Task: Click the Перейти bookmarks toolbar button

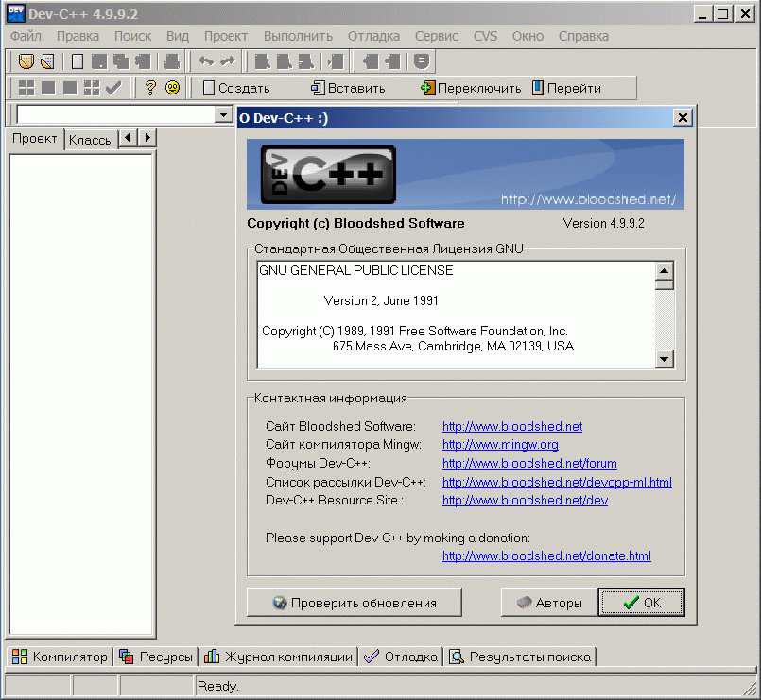Action: point(566,88)
